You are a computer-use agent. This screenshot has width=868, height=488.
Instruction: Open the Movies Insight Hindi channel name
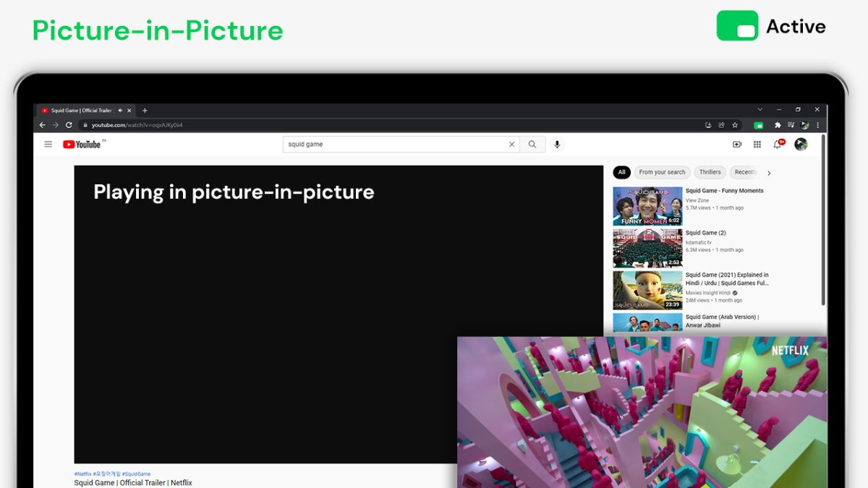coord(708,293)
